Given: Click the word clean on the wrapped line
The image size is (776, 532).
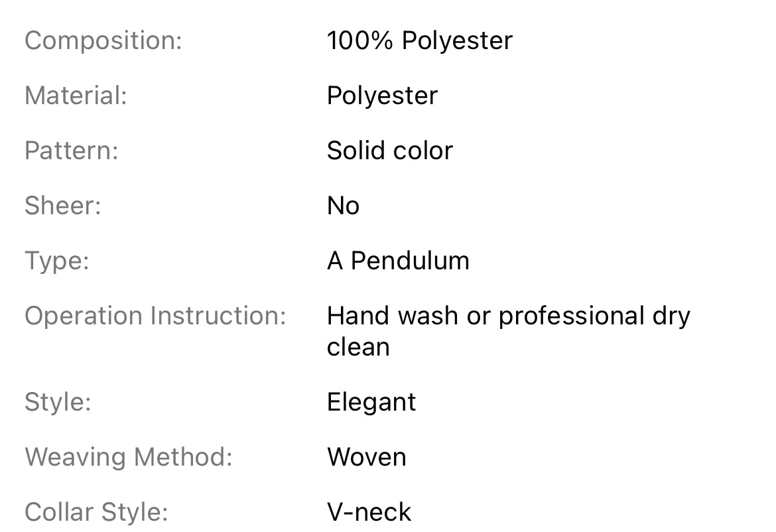Looking at the screenshot, I should (x=358, y=347).
